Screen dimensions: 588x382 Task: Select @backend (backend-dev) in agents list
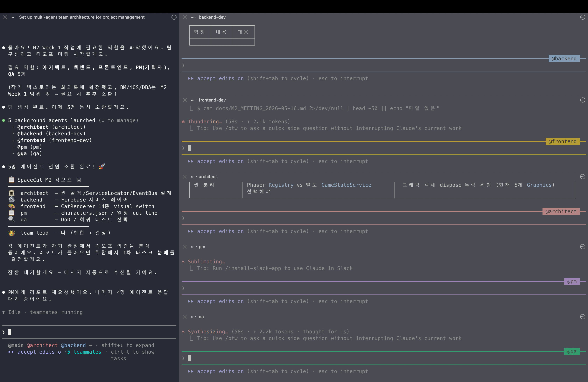(51, 134)
